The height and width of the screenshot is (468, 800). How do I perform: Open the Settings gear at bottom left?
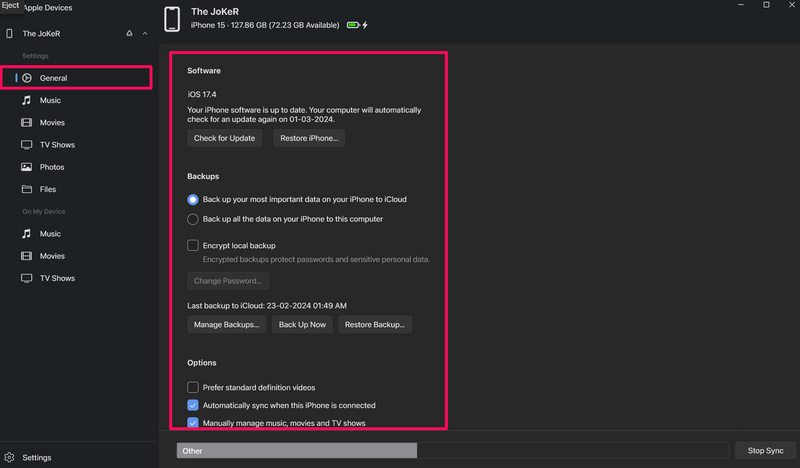coord(9,457)
